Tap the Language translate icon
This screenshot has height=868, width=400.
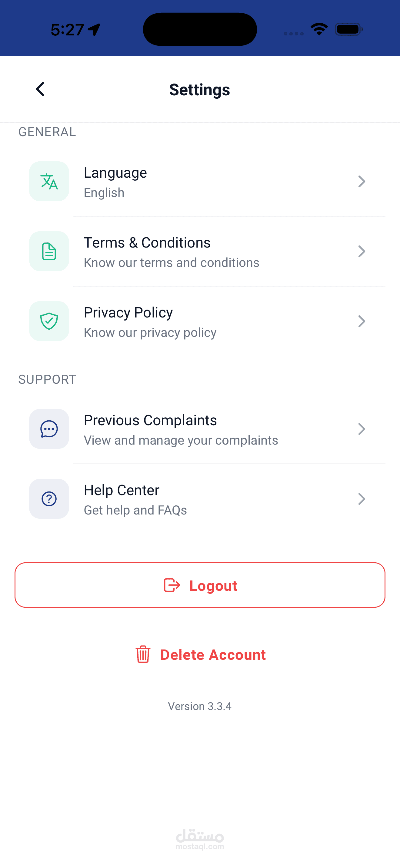coord(49,181)
